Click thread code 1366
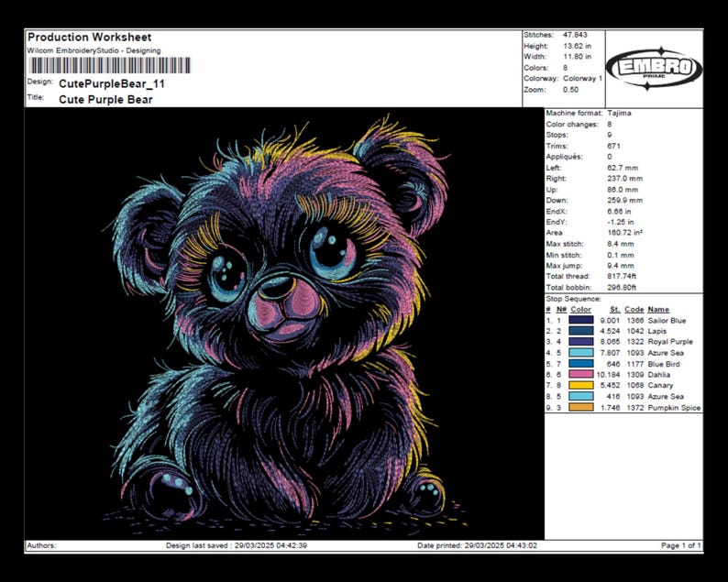The width and height of the screenshot is (728, 582). [635, 320]
